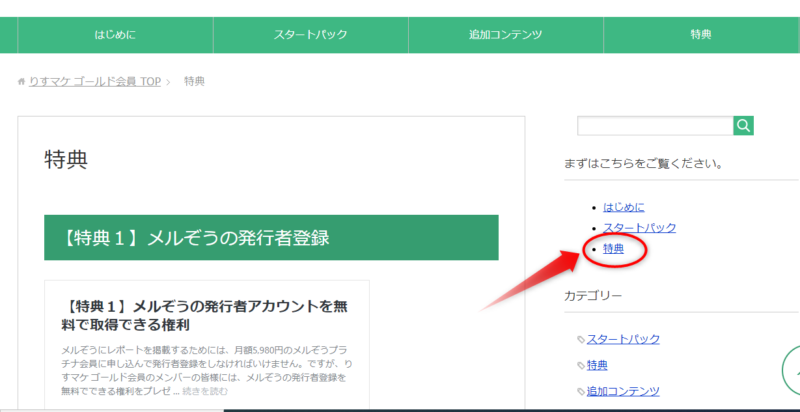Click the green search magnifier button
The height and width of the screenshot is (412, 800).
[x=743, y=125]
